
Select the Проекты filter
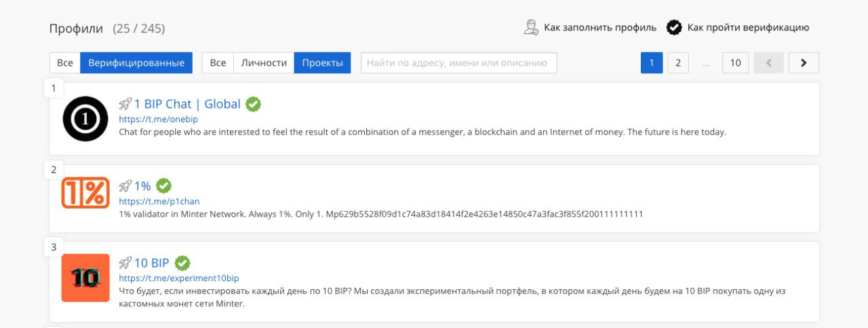pos(322,63)
